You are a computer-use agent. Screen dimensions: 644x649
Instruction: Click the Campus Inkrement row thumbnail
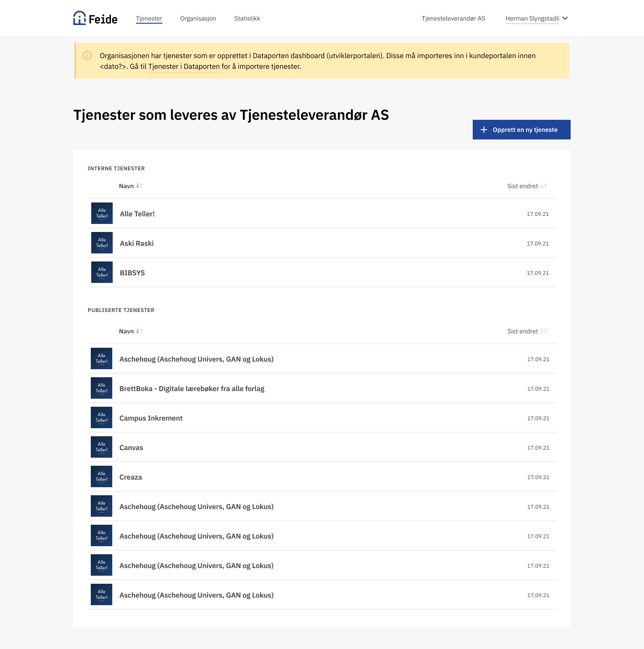click(102, 417)
